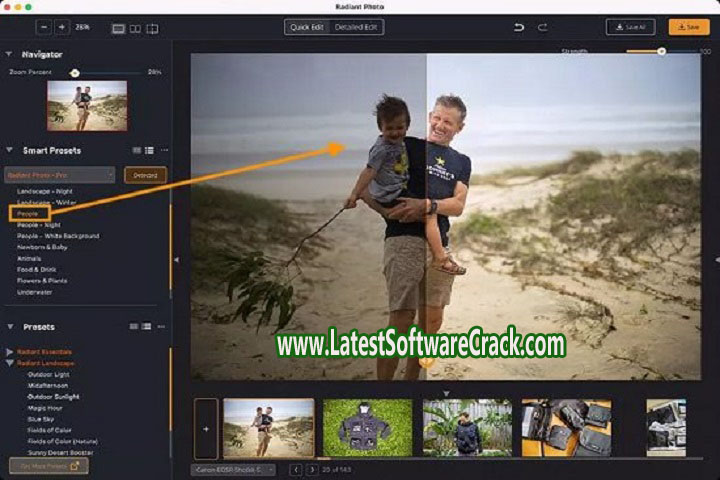Click the Save All button
Viewport: 720px width, 480px height.
tap(630, 27)
